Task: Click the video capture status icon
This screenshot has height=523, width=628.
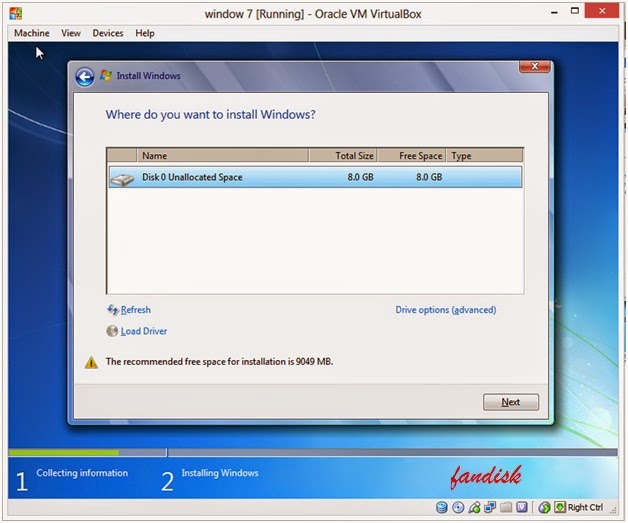Action: click(x=522, y=507)
